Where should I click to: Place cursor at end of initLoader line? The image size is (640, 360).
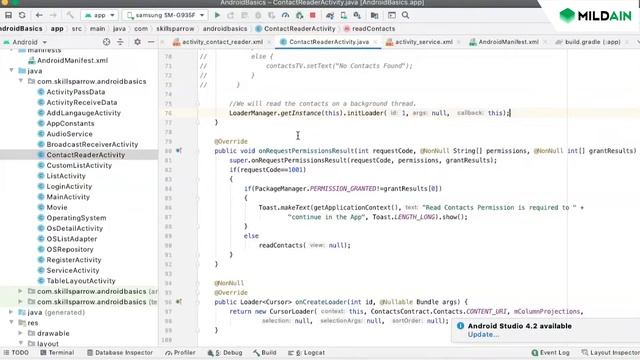pos(511,113)
